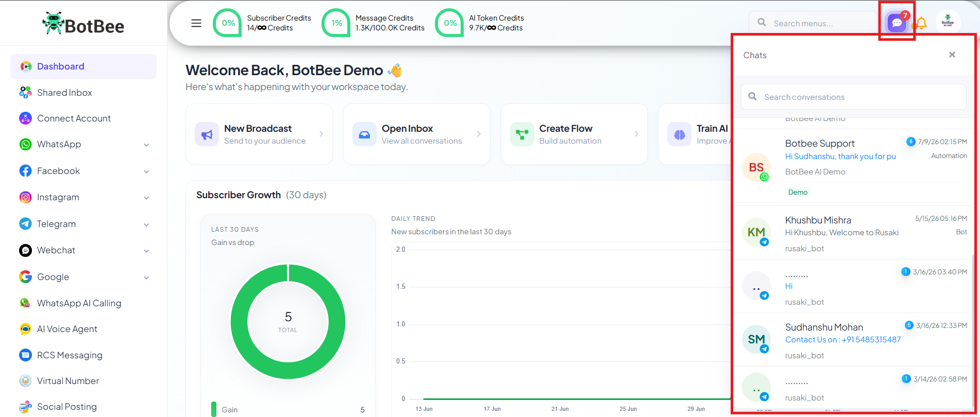Click the BotBee logo

tap(83, 23)
